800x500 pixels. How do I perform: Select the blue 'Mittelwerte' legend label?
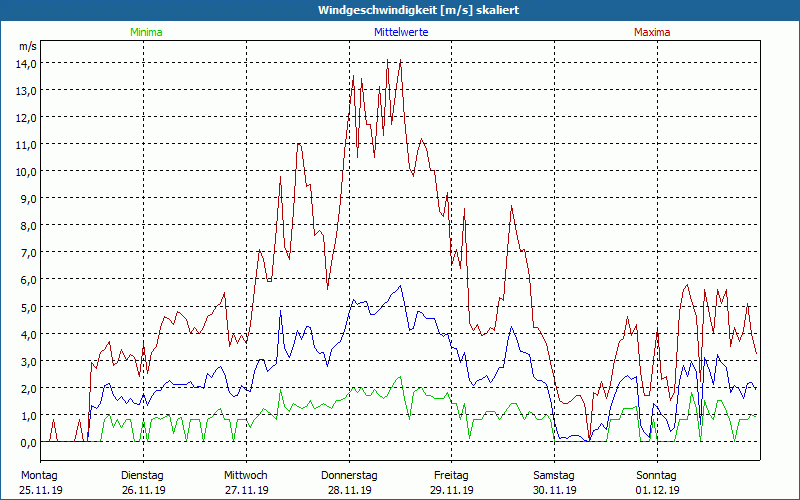click(401, 32)
